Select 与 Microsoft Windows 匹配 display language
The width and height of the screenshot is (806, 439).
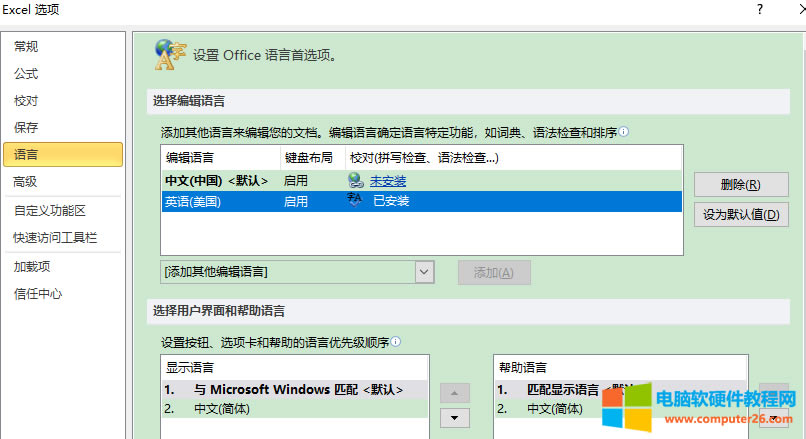[295, 390]
